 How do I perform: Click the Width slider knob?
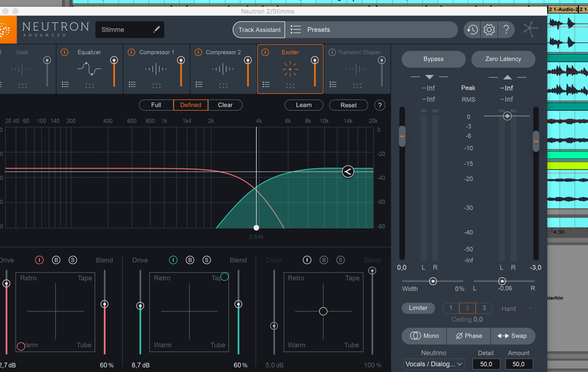433,281
